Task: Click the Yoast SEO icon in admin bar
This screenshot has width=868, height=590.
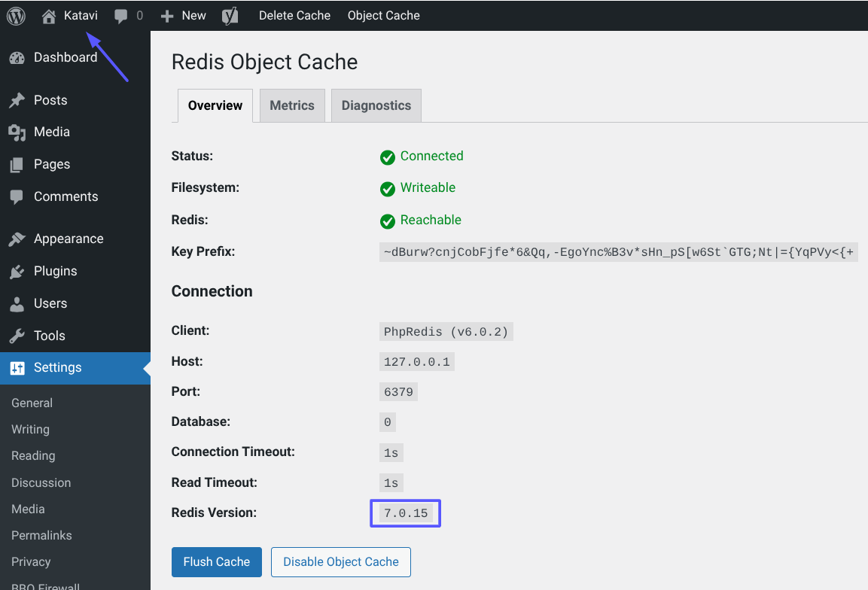Action: [x=230, y=15]
